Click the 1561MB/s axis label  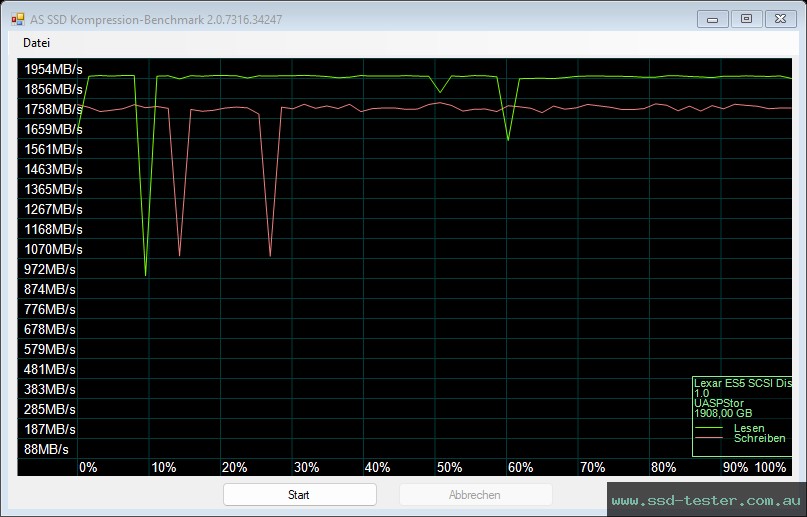click(53, 150)
